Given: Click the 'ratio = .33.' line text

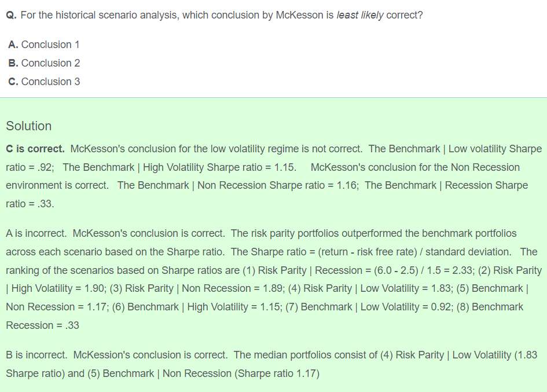Looking at the screenshot, I should point(30,204).
